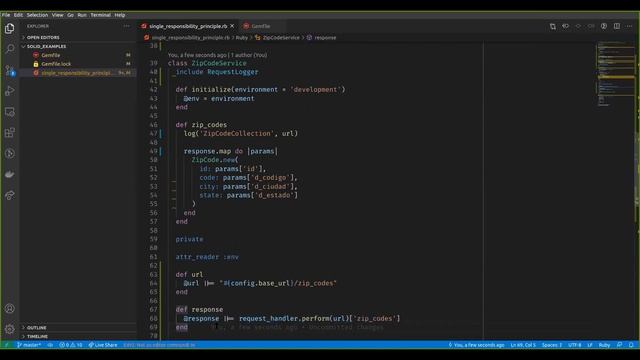Image resolution: width=640 pixels, height=360 pixels.
Task: Open the Help menu
Action: [120, 15]
